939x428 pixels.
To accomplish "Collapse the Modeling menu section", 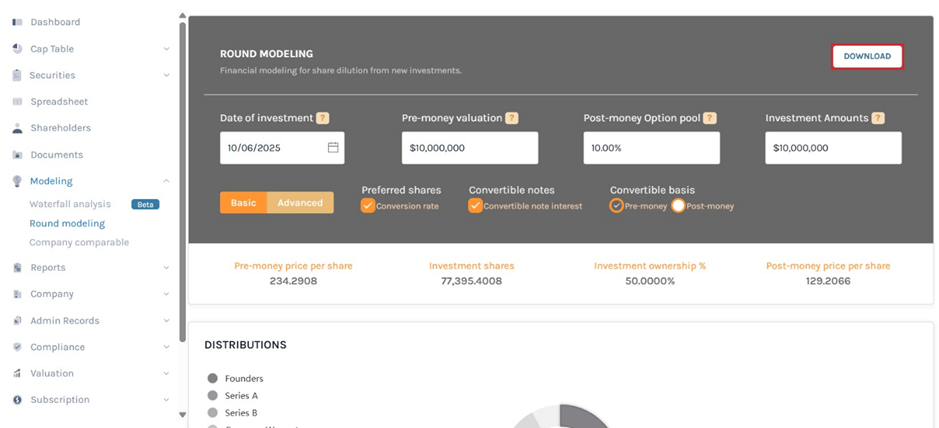I will point(166,181).
